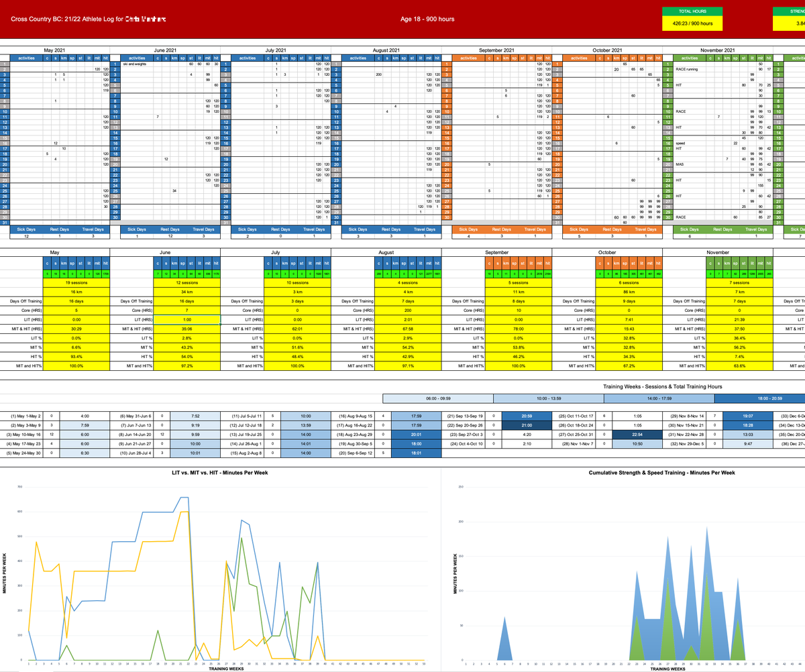Click the '06:00 - 09:59' legend cell
The width and height of the screenshot is (805, 672).
click(x=437, y=398)
